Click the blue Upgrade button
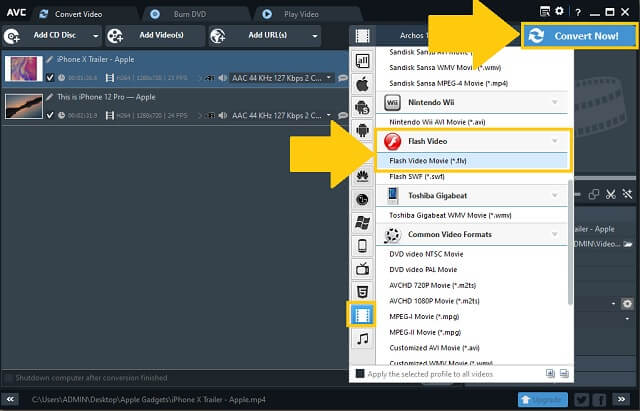This screenshot has width=640, height=411. 542,400
